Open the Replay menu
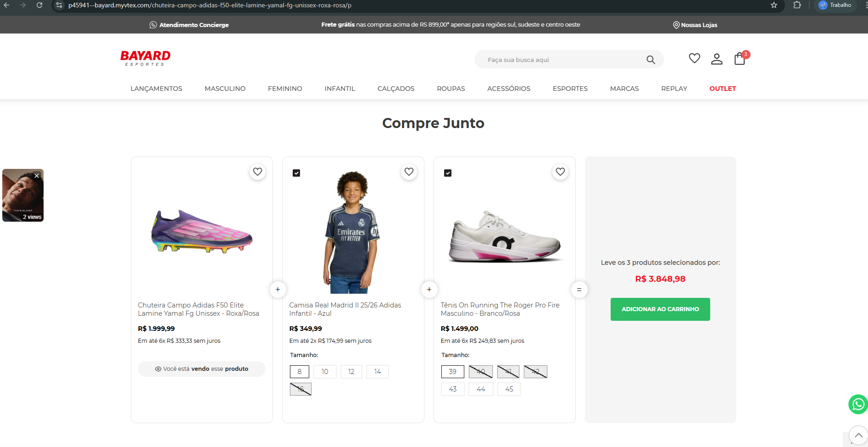868x447 pixels. tap(674, 89)
